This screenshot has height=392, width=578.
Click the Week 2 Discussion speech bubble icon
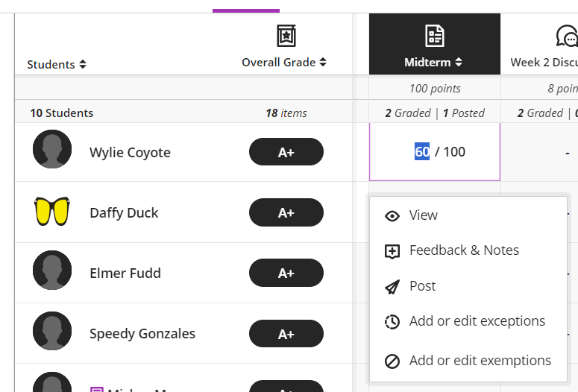coord(567,36)
